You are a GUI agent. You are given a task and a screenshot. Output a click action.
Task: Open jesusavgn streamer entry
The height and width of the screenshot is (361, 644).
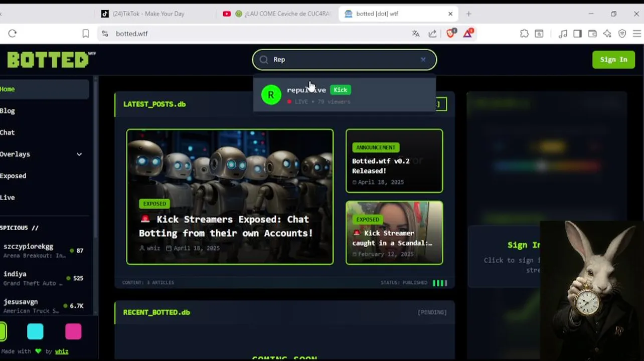(44, 306)
